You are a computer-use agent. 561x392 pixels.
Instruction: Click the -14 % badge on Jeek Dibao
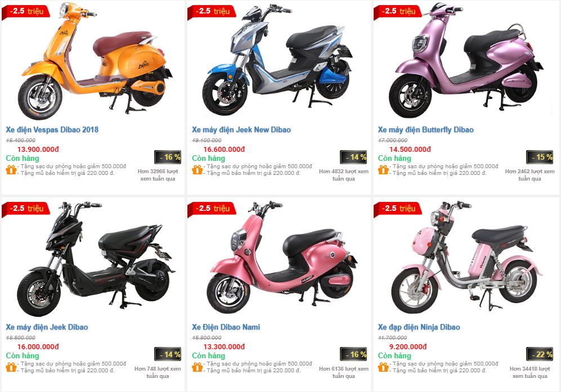coord(168,354)
